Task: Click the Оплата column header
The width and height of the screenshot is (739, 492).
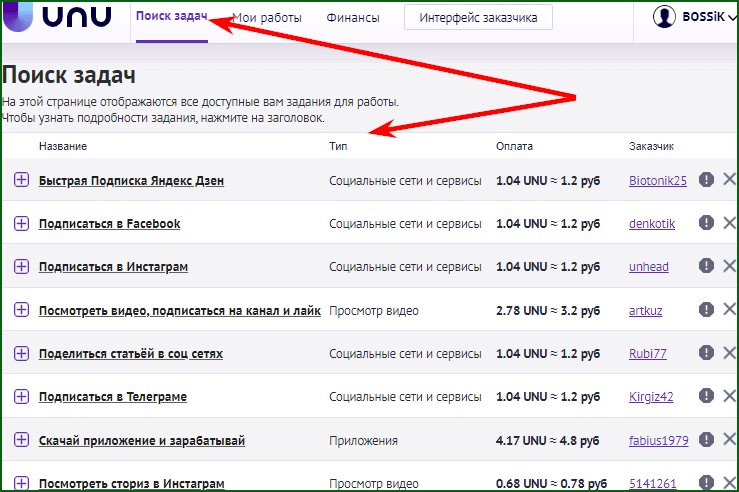Action: (x=514, y=146)
